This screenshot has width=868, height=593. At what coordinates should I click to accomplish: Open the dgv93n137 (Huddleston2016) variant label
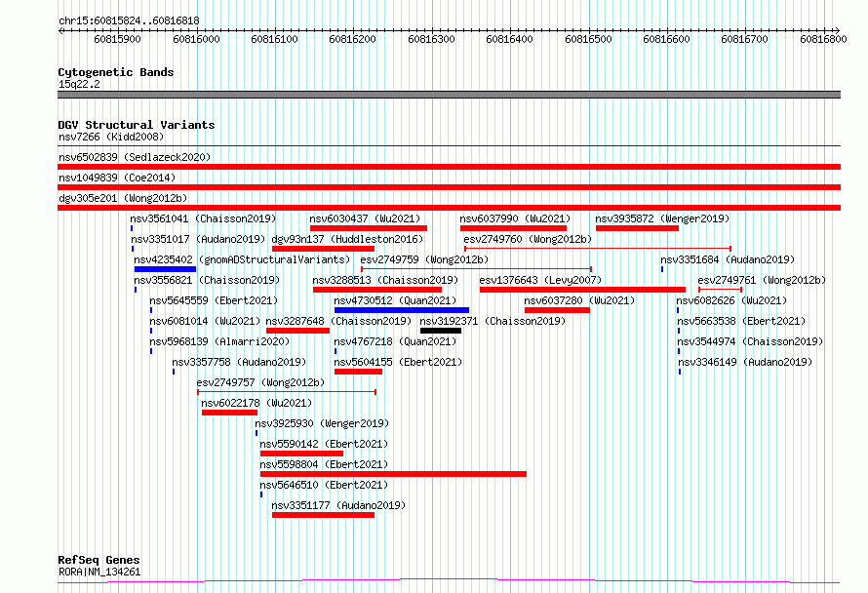pos(347,239)
